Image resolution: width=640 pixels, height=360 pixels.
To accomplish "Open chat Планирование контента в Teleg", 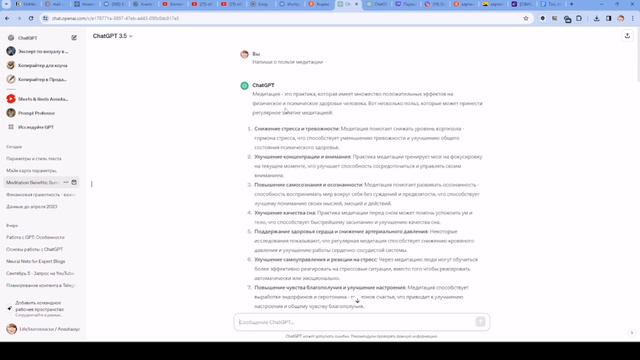I will [x=42, y=285].
